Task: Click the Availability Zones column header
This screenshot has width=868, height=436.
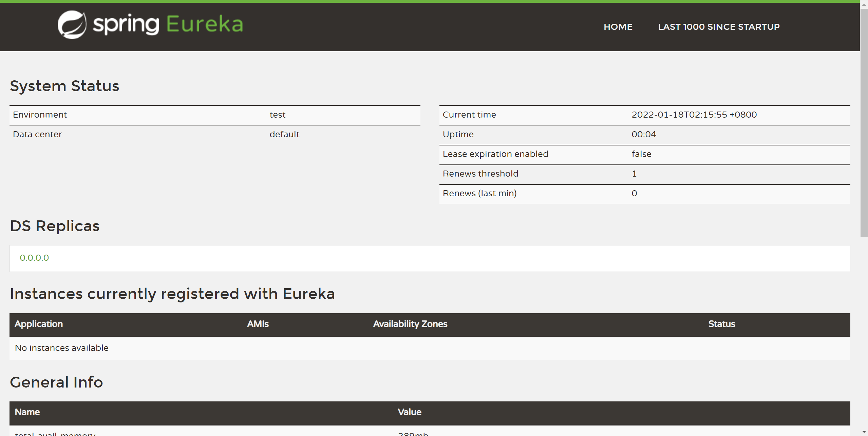Action: (410, 324)
